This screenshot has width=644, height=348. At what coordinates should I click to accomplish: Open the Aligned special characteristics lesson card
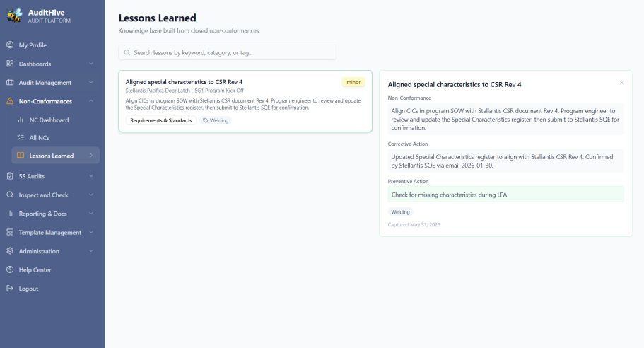(245, 101)
